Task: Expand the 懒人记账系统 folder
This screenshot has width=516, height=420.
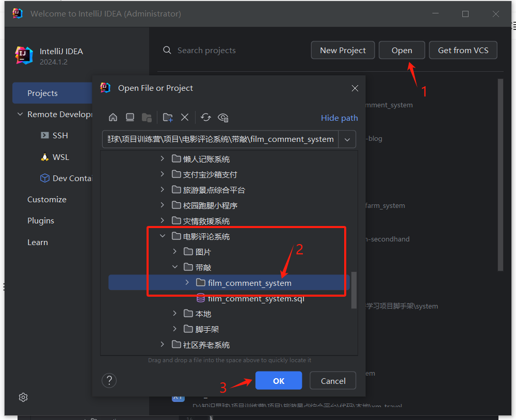Action: pos(162,158)
